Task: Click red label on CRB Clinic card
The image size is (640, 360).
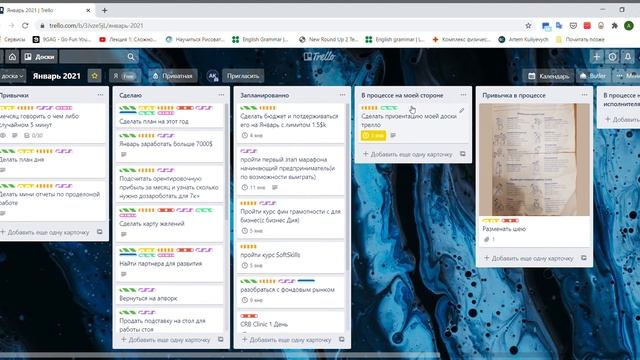Action: point(249,316)
